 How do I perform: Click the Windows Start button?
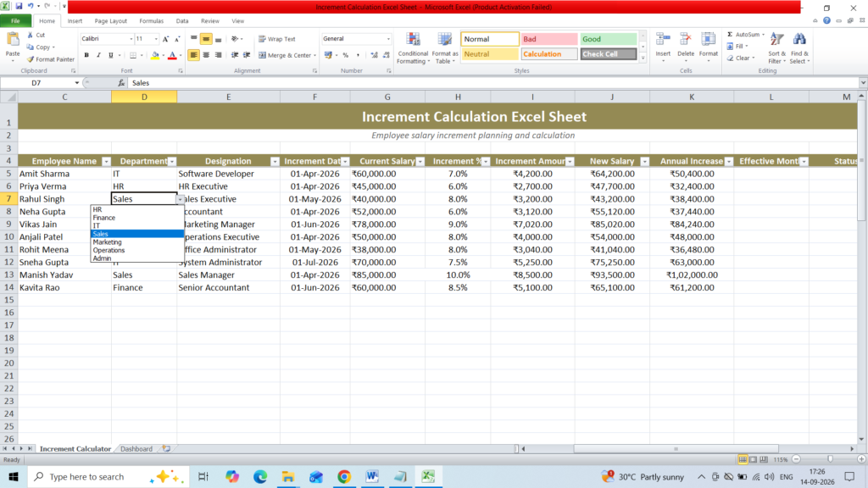coord(14,476)
